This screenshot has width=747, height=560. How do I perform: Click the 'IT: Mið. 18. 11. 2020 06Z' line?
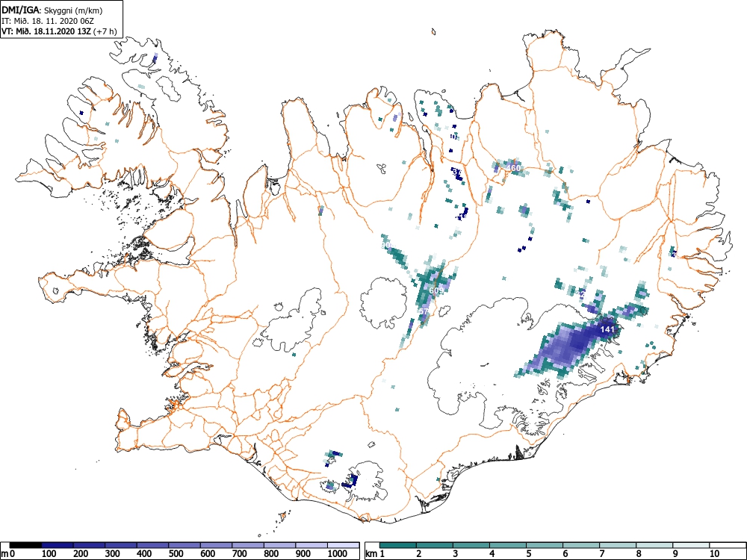pyautogui.click(x=47, y=21)
